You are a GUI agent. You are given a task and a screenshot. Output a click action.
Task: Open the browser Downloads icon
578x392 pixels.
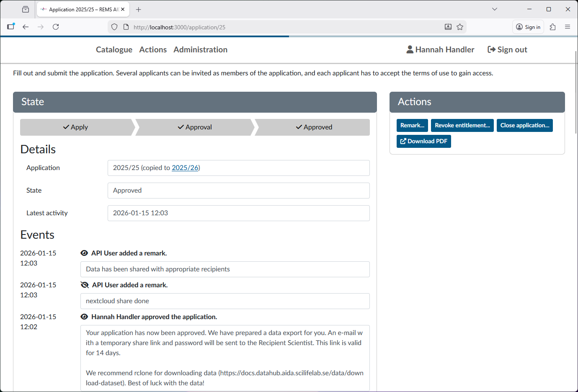448,26
